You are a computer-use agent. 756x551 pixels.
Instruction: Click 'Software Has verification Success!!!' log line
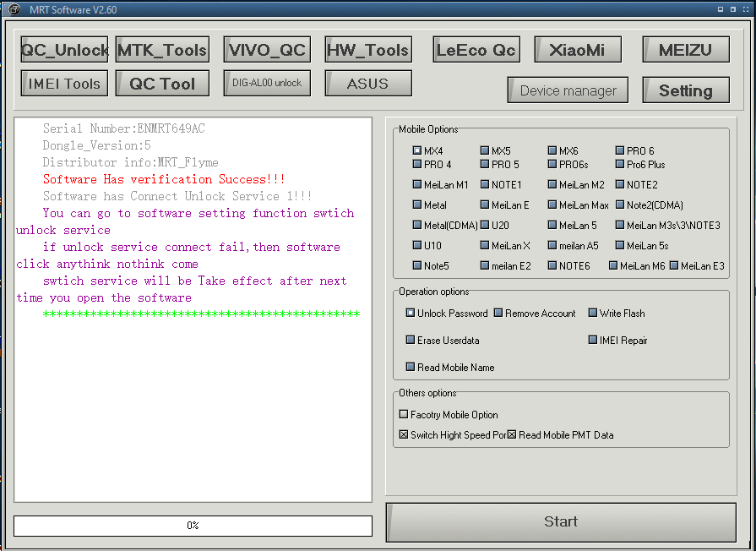(164, 179)
